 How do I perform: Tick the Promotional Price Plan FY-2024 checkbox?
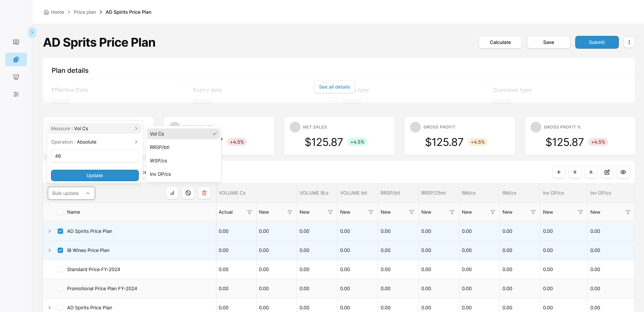tap(60, 289)
